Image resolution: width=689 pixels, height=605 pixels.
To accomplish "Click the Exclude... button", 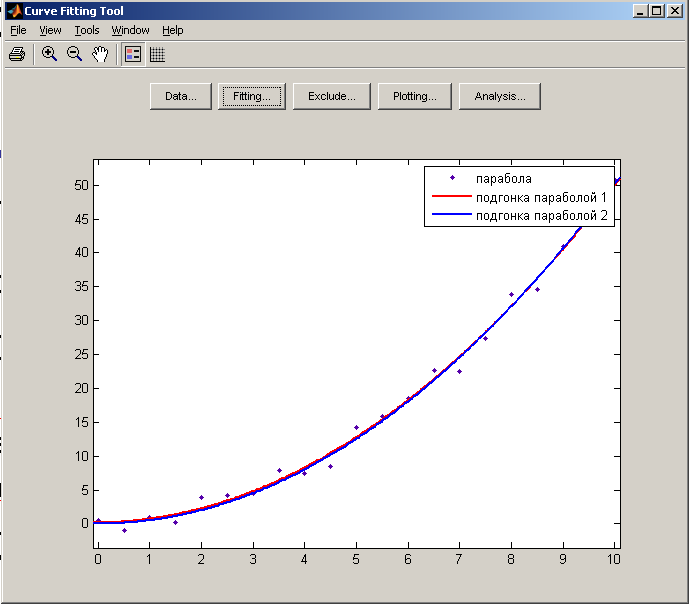I will pos(332,96).
